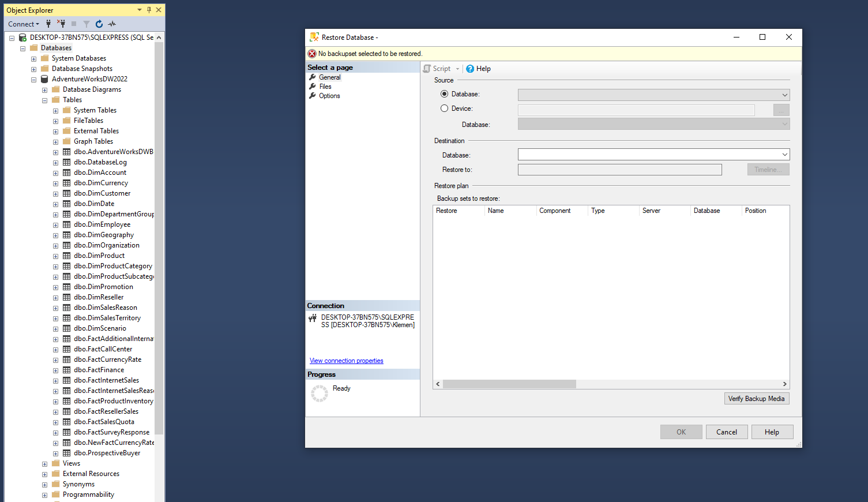The image size is (868, 502).
Task: Click the Connect Object Explorer plug icon
Action: point(48,24)
